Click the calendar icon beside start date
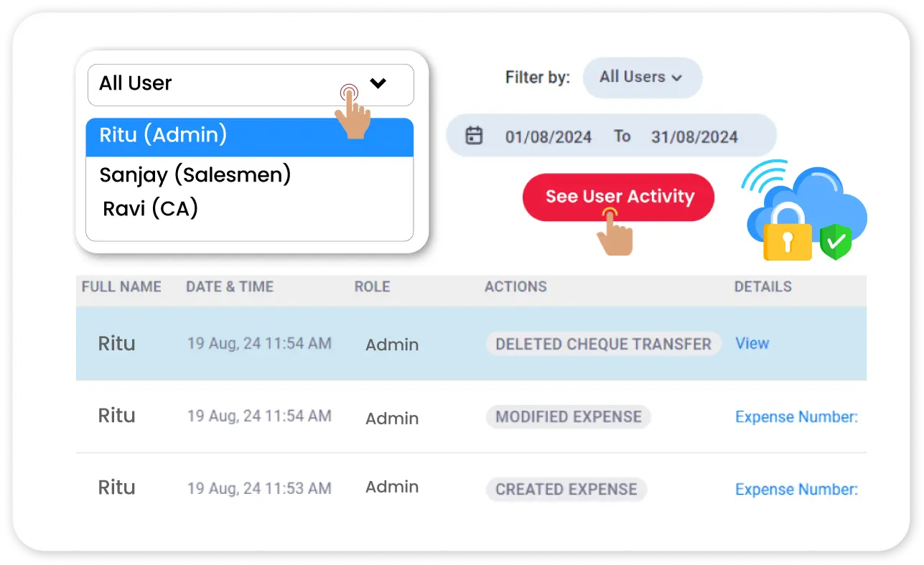The width and height of the screenshot is (924, 565). 474,136
